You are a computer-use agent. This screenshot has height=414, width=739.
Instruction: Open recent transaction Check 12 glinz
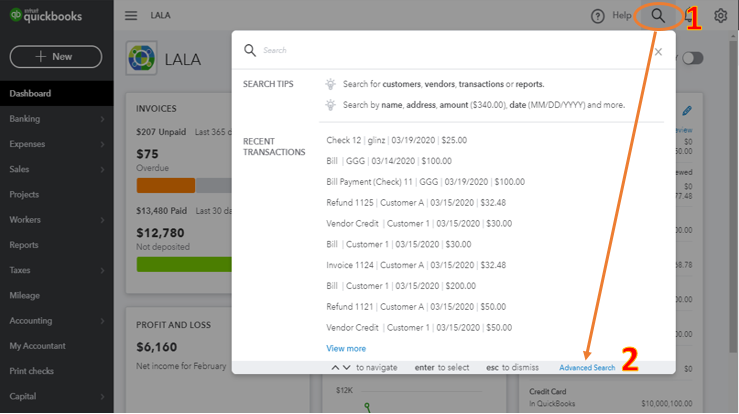(x=396, y=140)
